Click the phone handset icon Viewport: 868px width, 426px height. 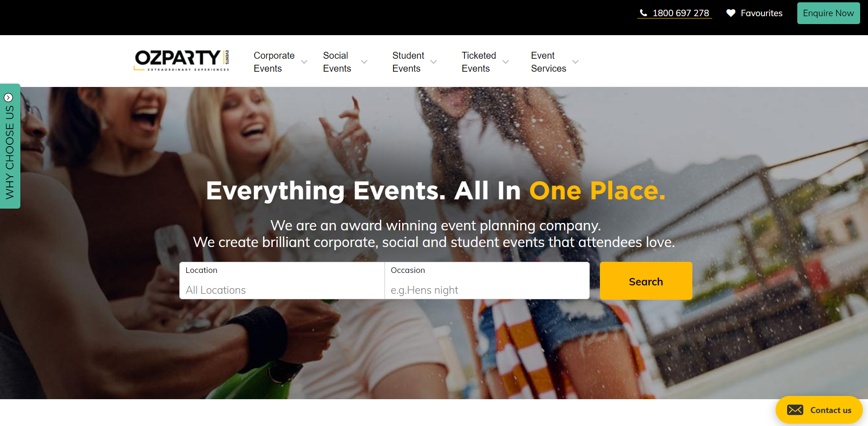pos(643,13)
